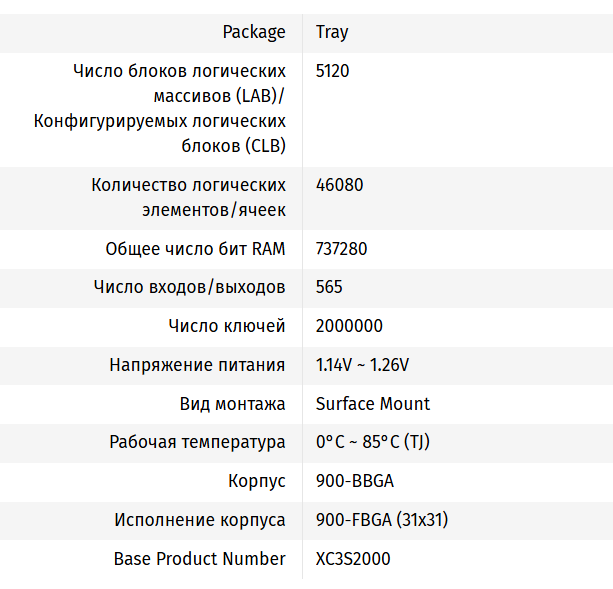Click the "Число ключей" label

227,326
